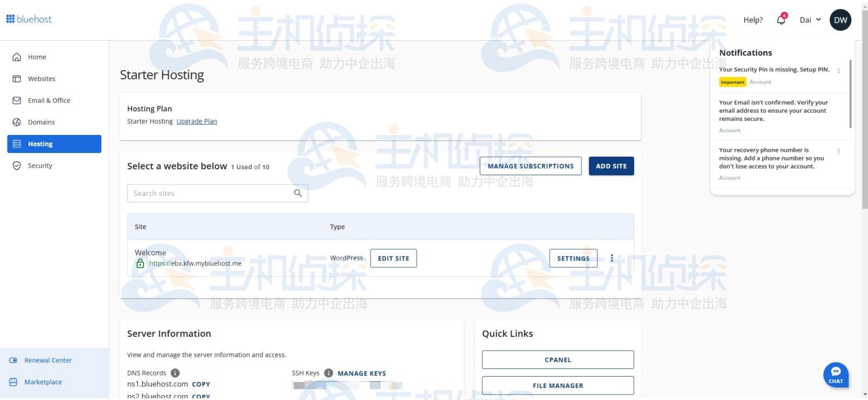This screenshot has width=868, height=400.
Task: Click the Bluehost logo
Action: (x=29, y=19)
